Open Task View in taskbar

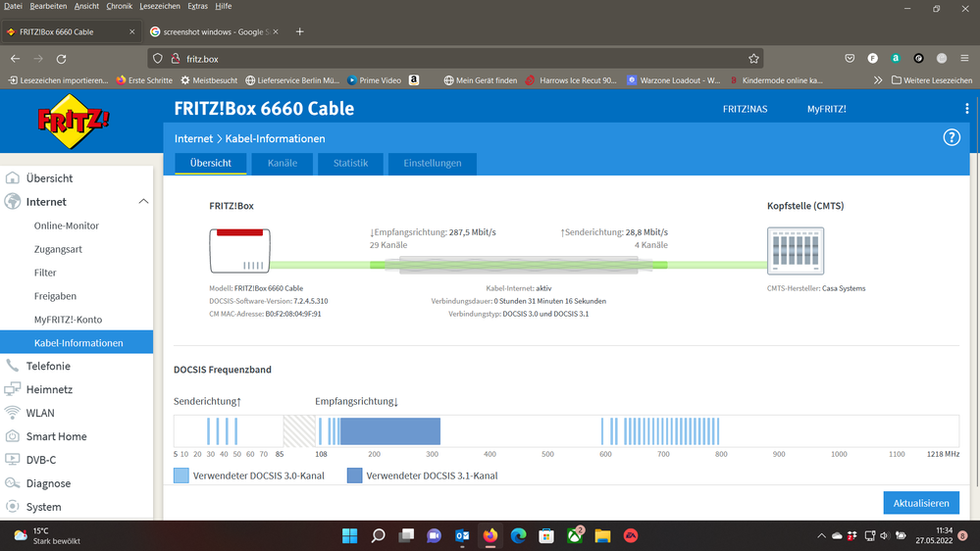pos(406,535)
